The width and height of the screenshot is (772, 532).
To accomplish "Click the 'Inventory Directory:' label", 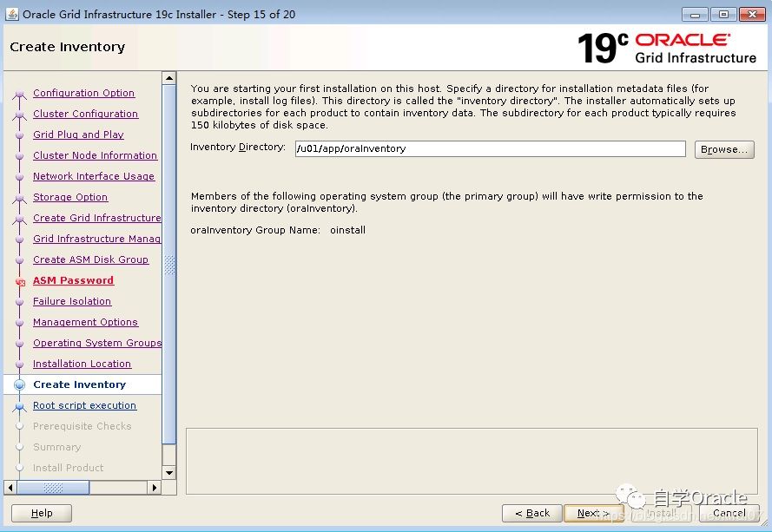I will (x=238, y=148).
